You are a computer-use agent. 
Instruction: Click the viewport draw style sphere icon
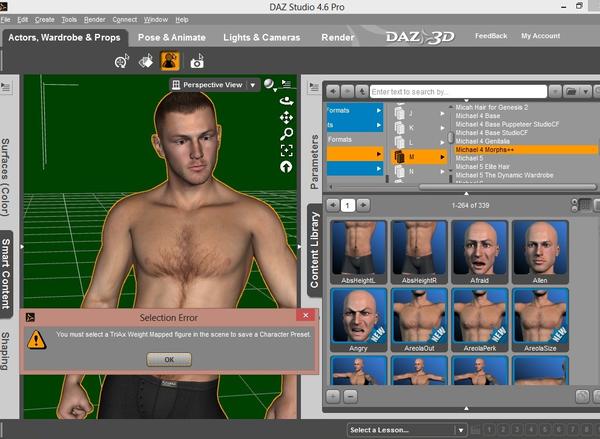tap(269, 84)
